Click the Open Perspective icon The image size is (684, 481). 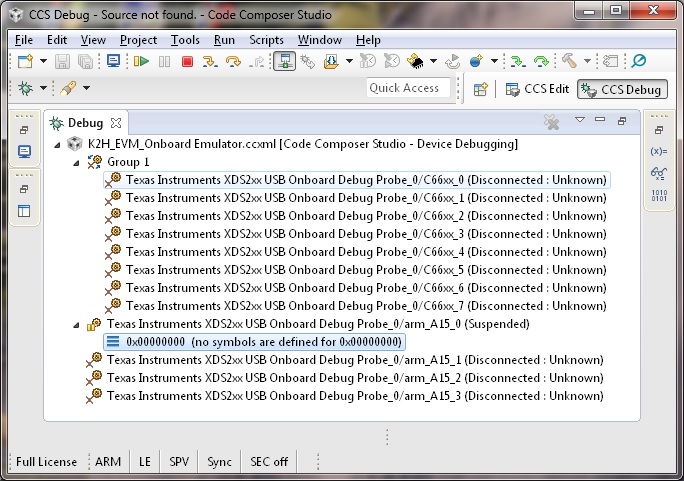tap(481, 89)
